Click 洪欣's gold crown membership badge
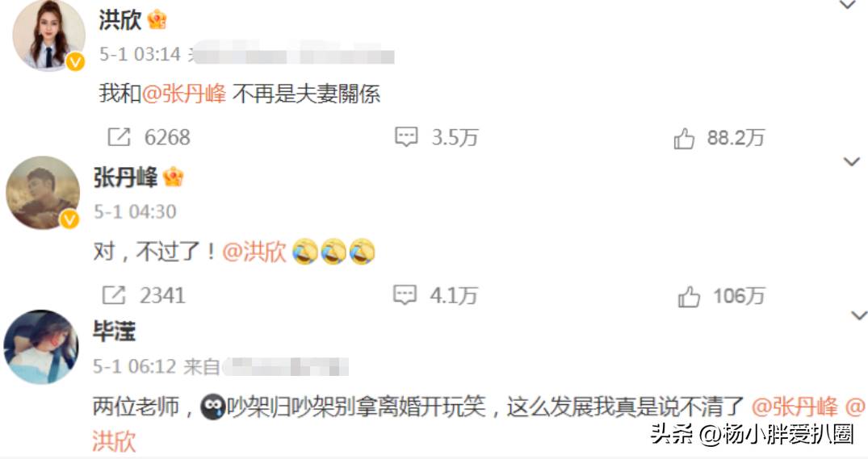This screenshot has height=459, width=868. 157,19
